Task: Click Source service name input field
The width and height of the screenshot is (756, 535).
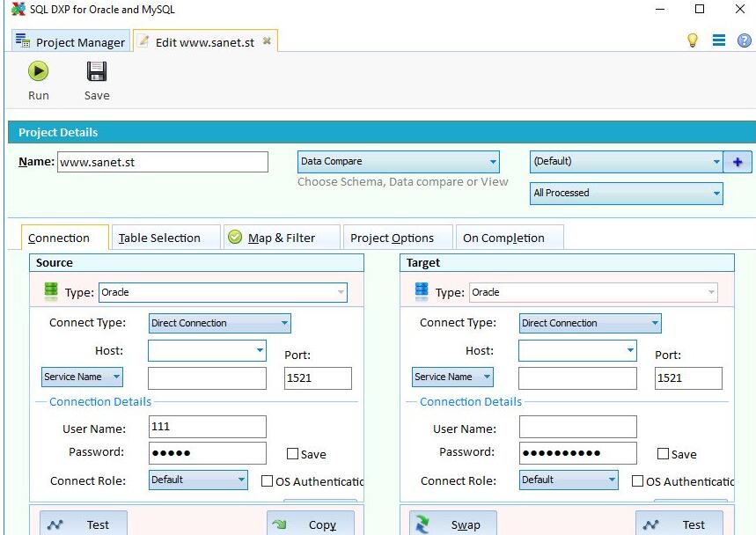Action: 208,378
